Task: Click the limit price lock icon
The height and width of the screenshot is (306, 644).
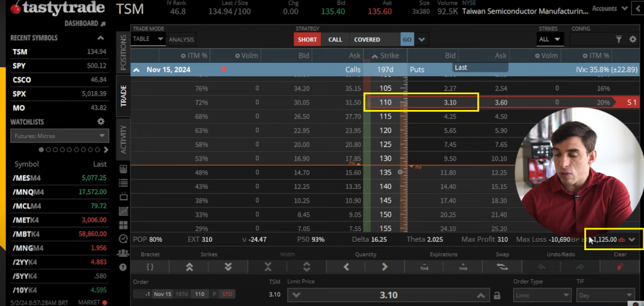Action: pos(497,295)
